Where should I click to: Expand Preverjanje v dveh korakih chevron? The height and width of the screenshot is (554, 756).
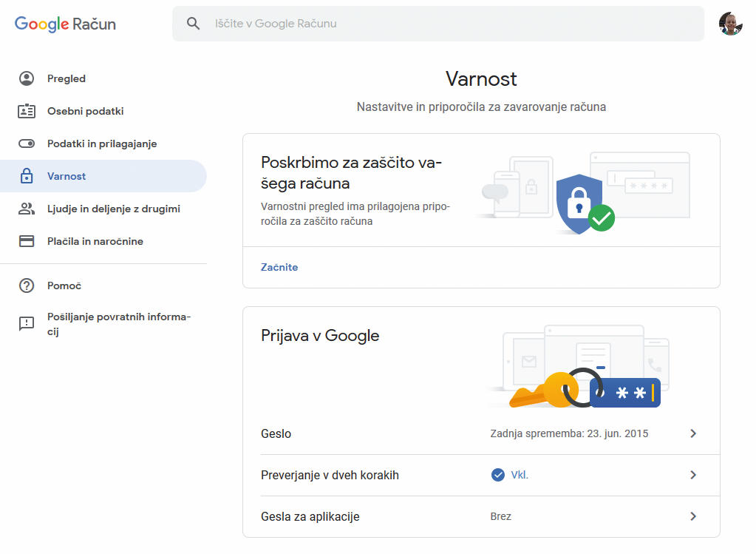point(693,475)
